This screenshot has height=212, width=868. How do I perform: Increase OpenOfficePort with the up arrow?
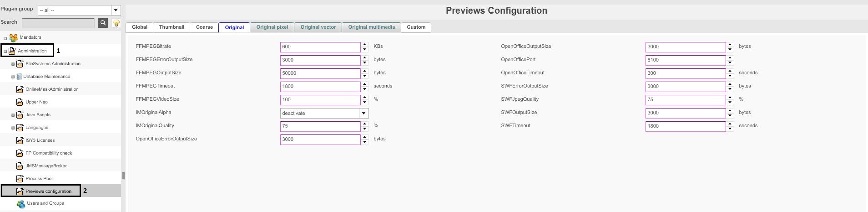tap(730, 58)
